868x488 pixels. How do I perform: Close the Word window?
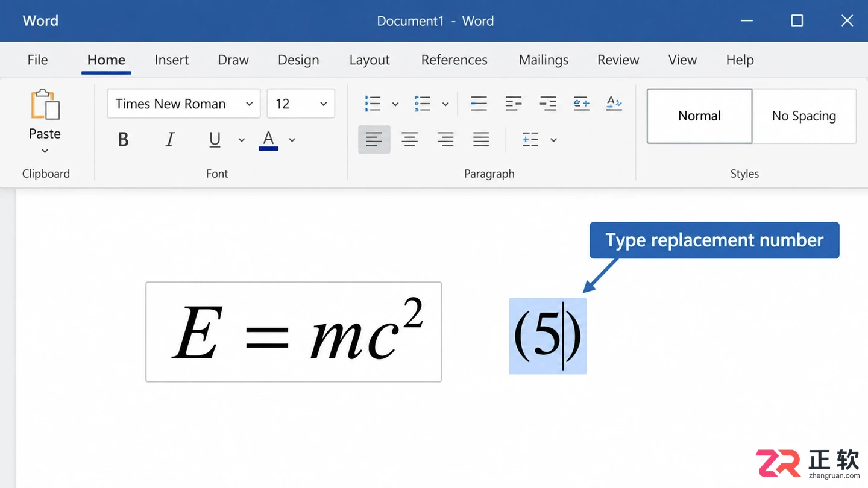[x=847, y=20]
